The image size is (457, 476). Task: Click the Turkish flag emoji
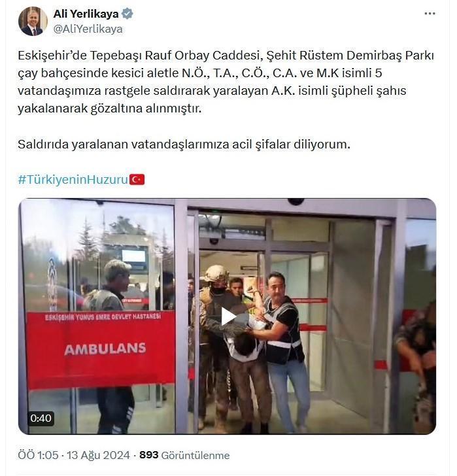(137, 179)
